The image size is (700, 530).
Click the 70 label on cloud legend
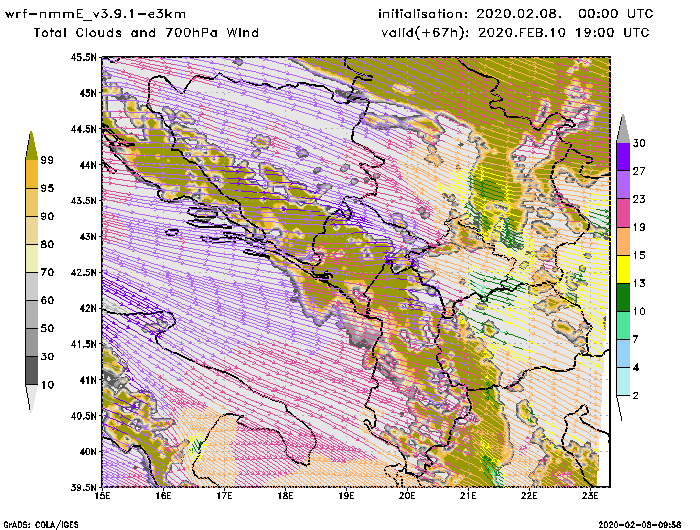(47, 272)
